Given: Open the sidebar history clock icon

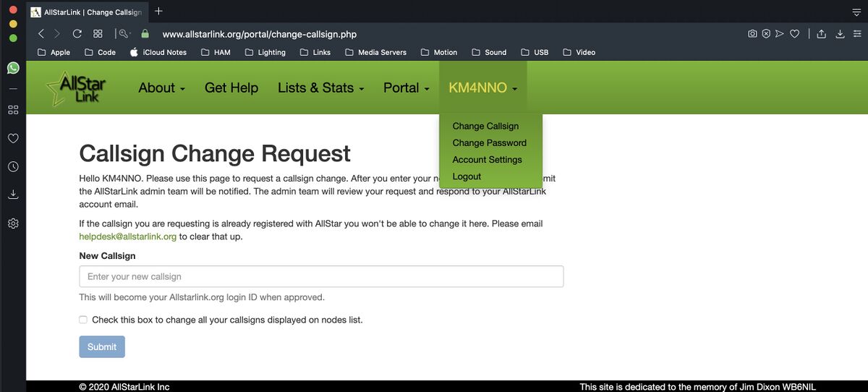Looking at the screenshot, I should (x=13, y=166).
